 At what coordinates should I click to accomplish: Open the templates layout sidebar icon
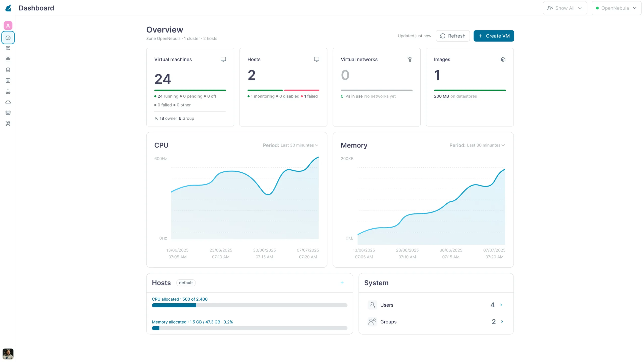point(8,59)
